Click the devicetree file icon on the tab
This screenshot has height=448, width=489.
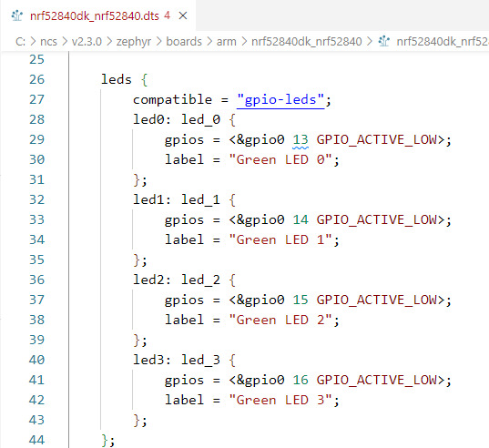(16, 15)
